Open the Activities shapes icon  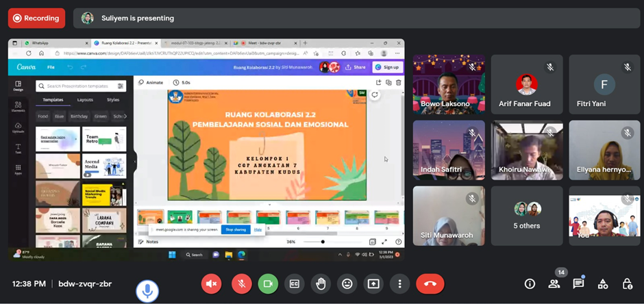click(602, 284)
